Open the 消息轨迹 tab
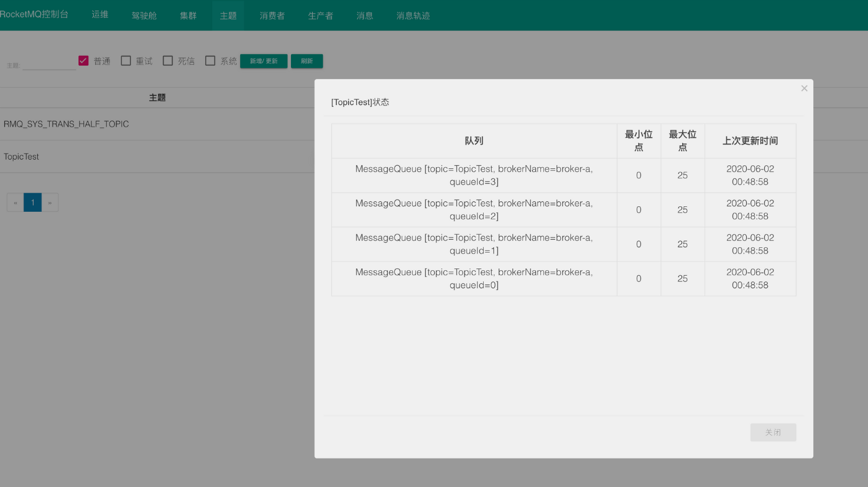The width and height of the screenshot is (868, 487). point(413,16)
